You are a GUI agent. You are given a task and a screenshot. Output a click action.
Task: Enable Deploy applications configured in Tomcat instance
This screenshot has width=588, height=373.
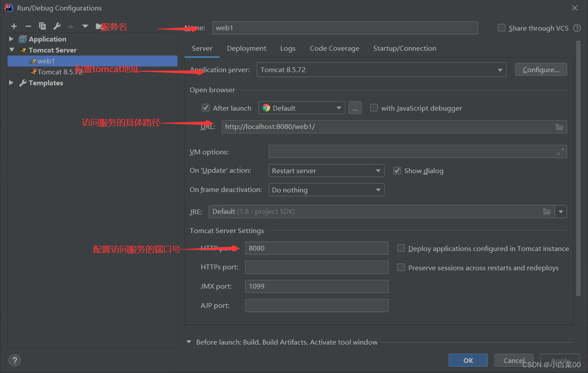tap(401, 248)
